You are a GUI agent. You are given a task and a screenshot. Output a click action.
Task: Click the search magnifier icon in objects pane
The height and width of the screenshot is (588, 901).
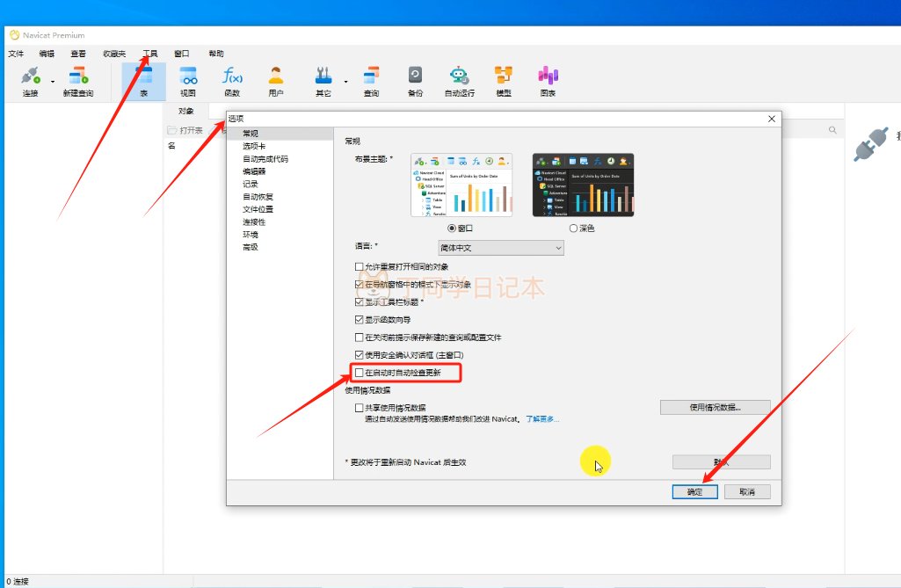(x=832, y=130)
